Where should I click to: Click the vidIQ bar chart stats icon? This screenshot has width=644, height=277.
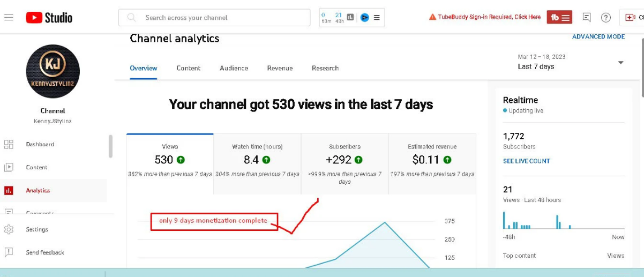[350, 18]
